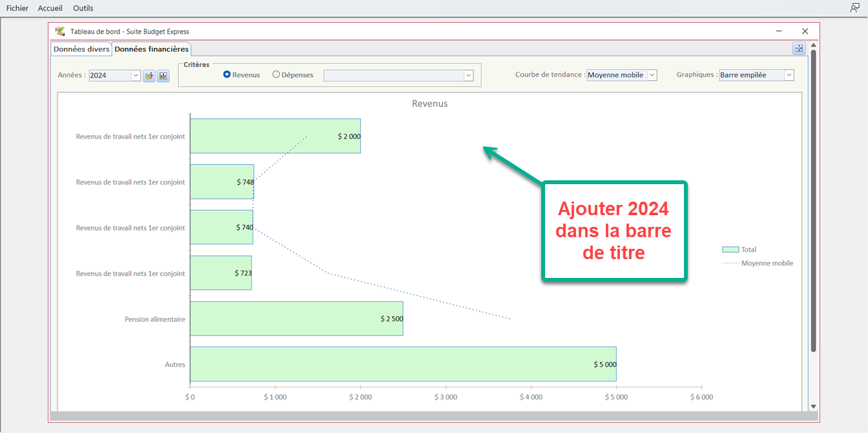Click the green Total legend swatch
The height and width of the screenshot is (433, 868).
tap(730, 249)
